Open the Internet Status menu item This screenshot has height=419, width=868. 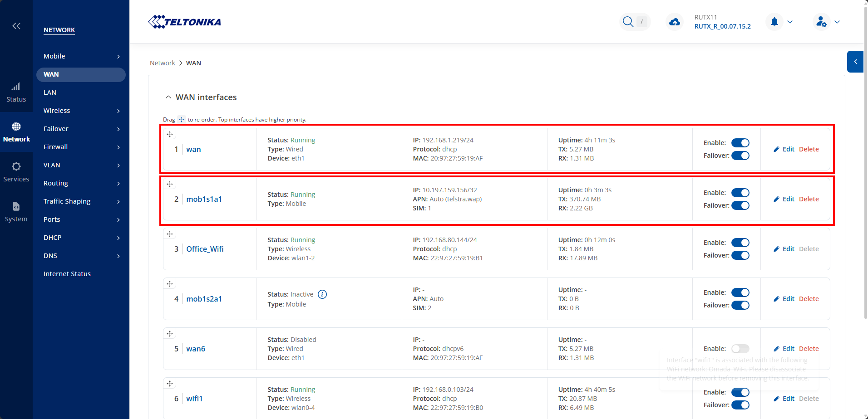click(x=67, y=274)
